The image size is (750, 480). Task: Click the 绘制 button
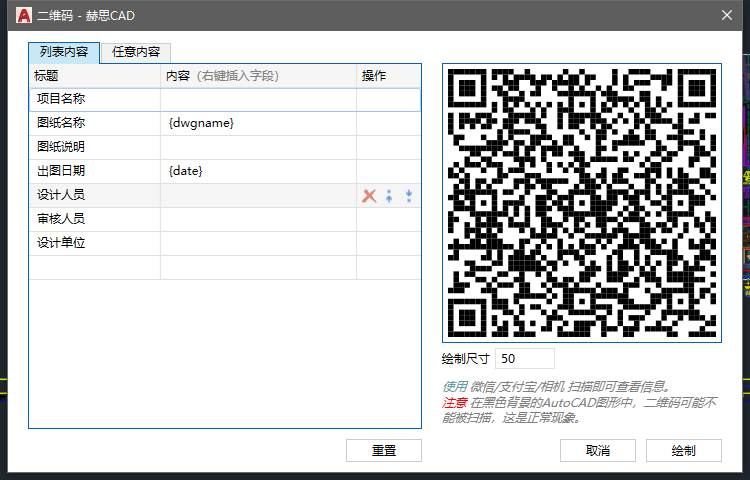click(x=684, y=450)
